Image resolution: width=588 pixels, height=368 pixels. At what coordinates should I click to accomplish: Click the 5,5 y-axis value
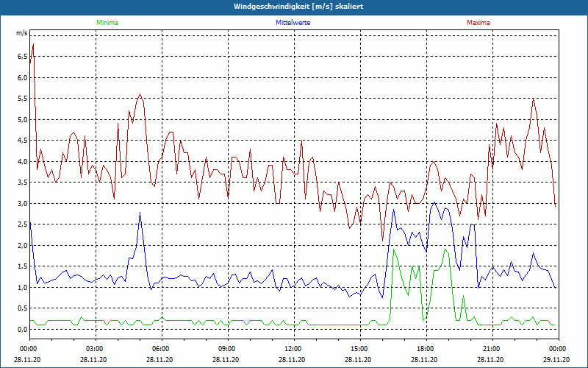click(x=22, y=99)
